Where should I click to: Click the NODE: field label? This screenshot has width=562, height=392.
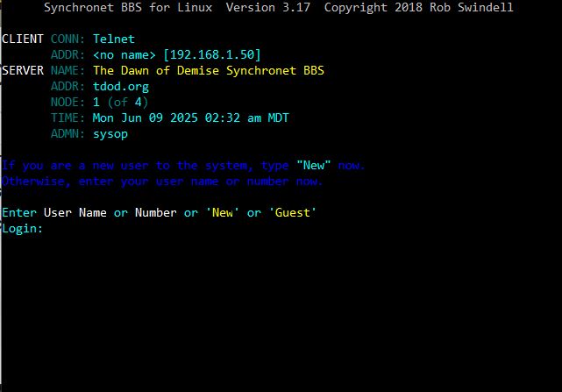click(68, 103)
